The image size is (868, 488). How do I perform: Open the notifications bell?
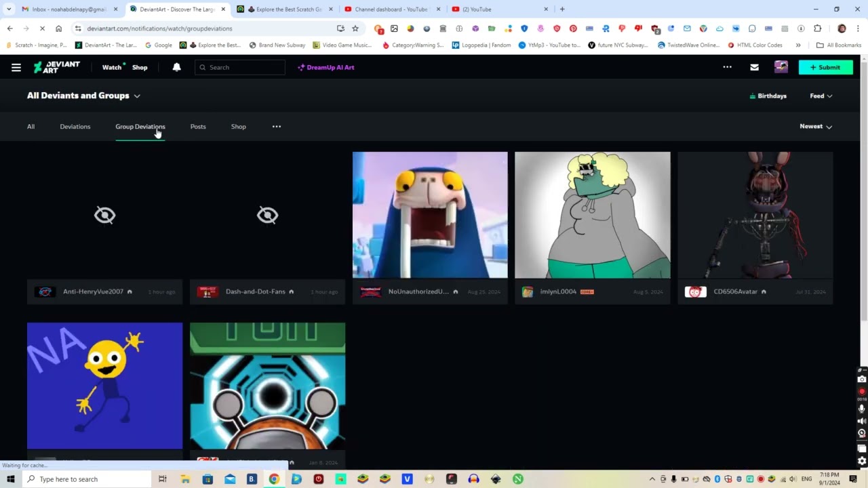click(x=176, y=67)
